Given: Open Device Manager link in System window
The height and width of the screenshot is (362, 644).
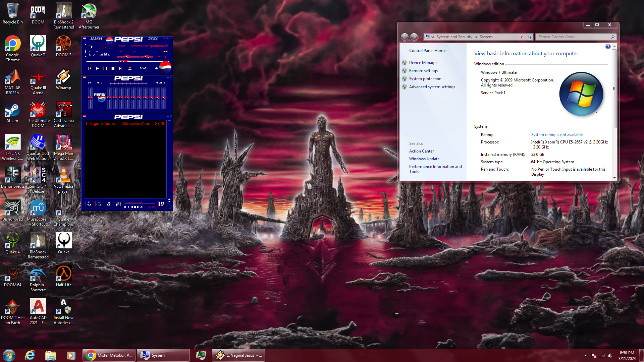Looking at the screenshot, I should pyautogui.click(x=423, y=63).
